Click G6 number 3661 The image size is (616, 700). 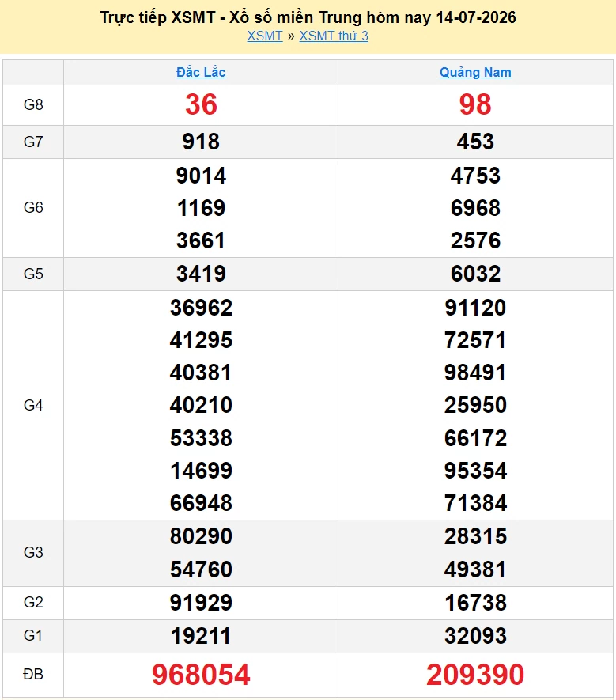click(x=201, y=240)
